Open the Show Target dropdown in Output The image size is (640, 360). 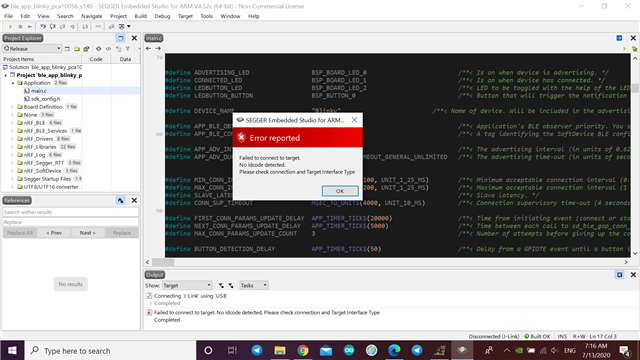pyautogui.click(x=187, y=285)
